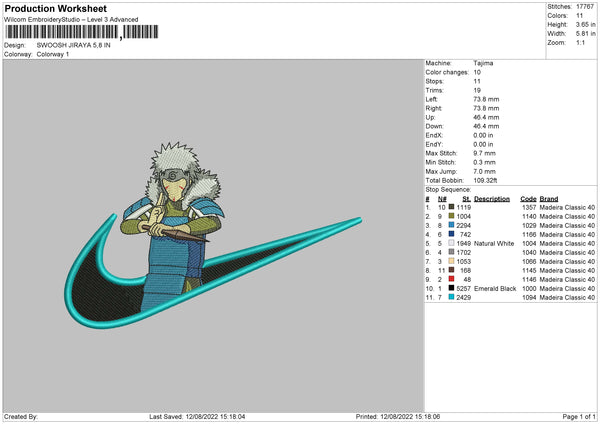
Task: Click the Emerald Black color swatch
Action: point(451,288)
